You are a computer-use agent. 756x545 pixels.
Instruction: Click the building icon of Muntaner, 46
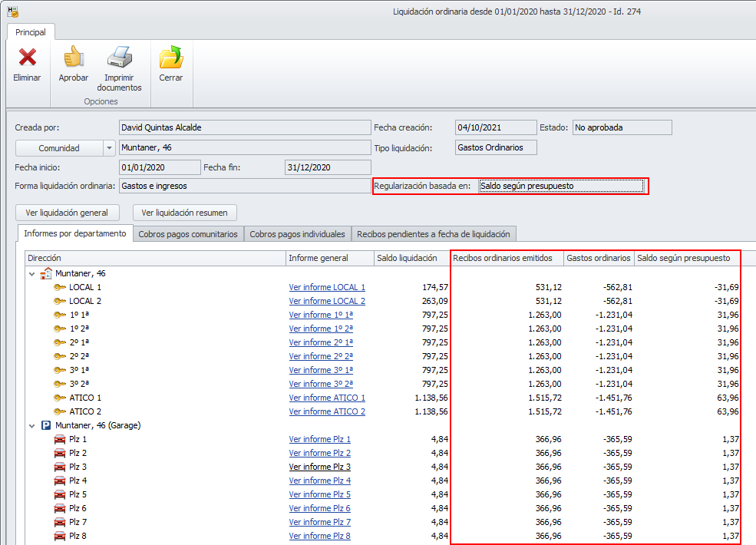tap(45, 273)
